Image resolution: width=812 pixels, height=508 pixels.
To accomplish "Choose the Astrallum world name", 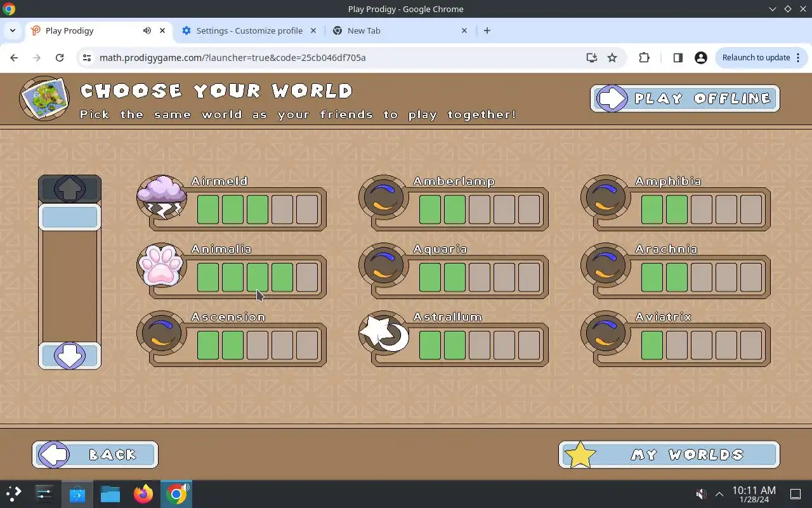I will click(x=447, y=317).
